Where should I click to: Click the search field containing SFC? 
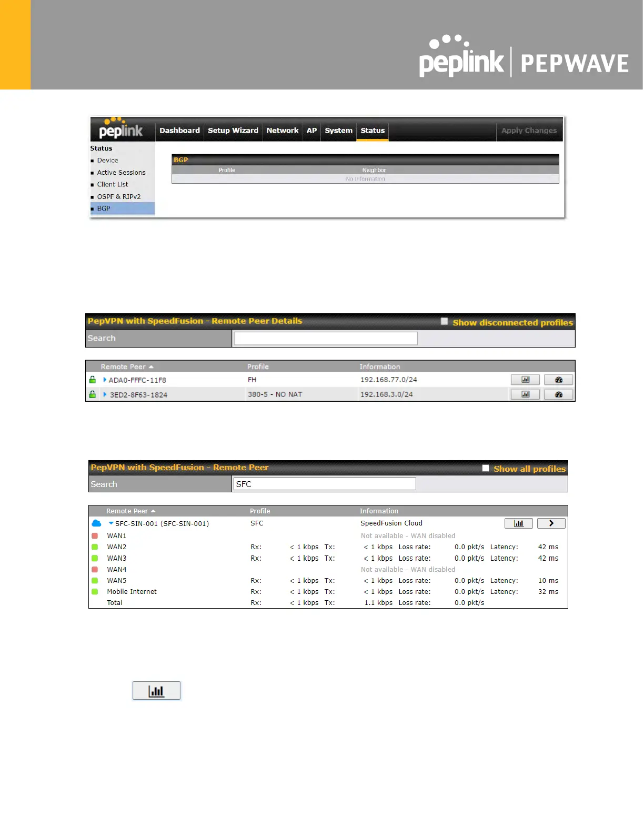[x=325, y=484]
